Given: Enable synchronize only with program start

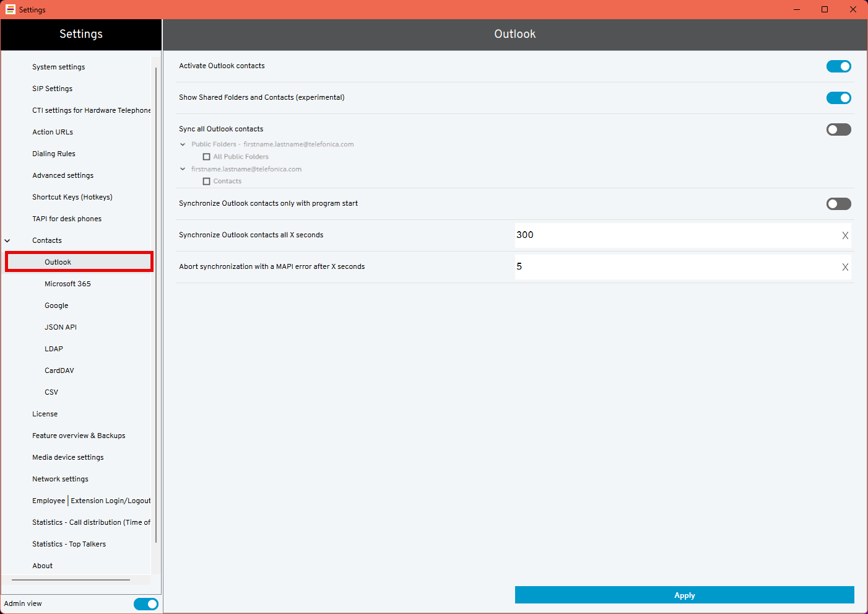Looking at the screenshot, I should (838, 204).
